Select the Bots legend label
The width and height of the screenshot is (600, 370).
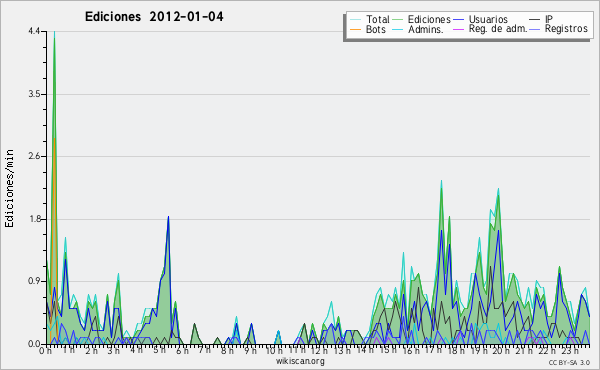click(x=376, y=29)
